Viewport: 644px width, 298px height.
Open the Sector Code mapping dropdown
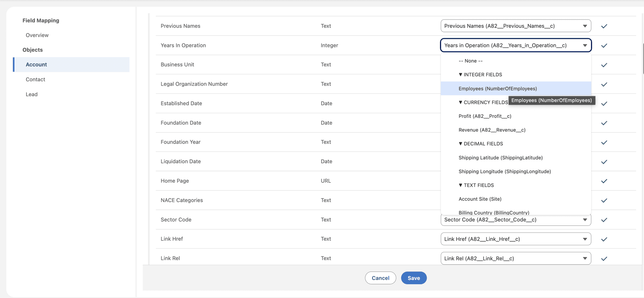(516, 220)
